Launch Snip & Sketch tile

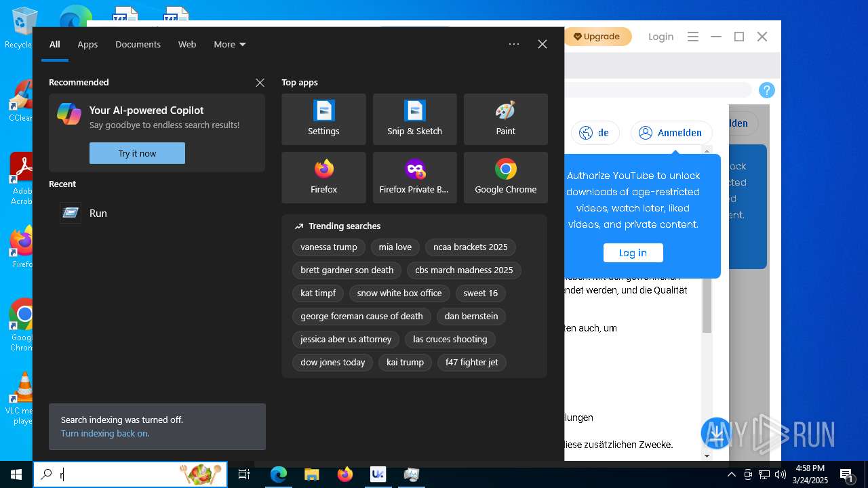[x=414, y=119]
